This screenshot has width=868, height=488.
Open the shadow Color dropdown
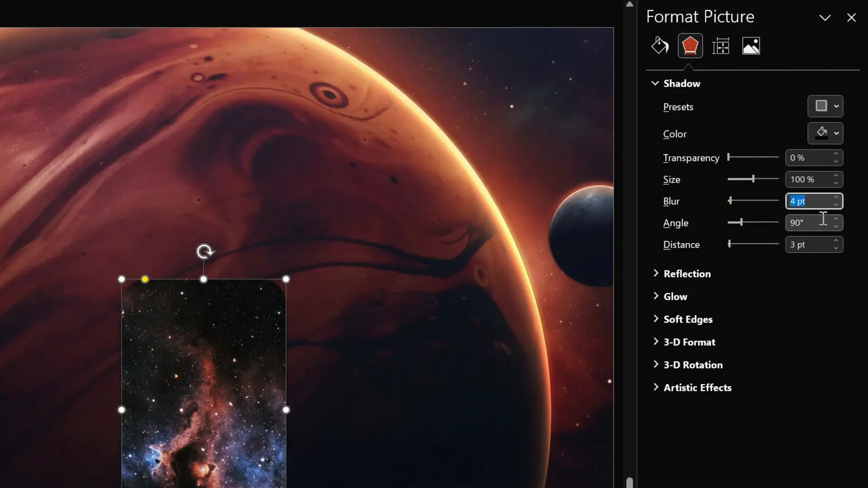(825, 133)
